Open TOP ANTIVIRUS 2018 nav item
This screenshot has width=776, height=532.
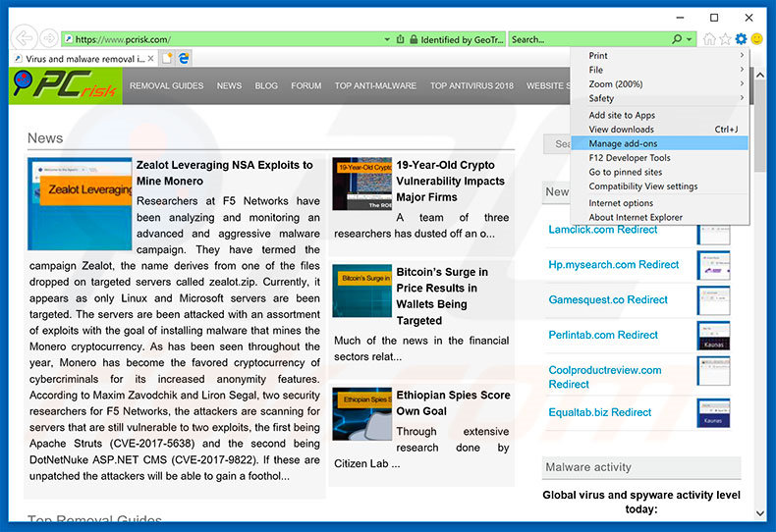[x=471, y=85]
